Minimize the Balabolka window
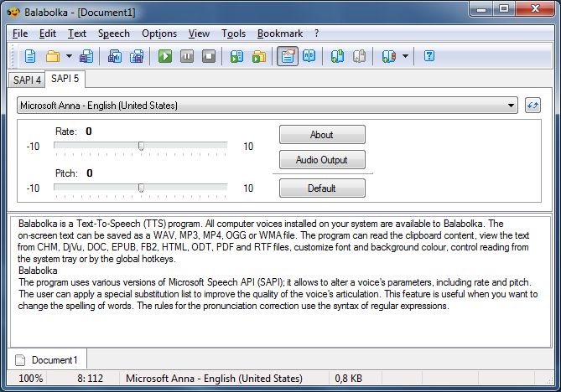The image size is (561, 392). coord(481,9)
